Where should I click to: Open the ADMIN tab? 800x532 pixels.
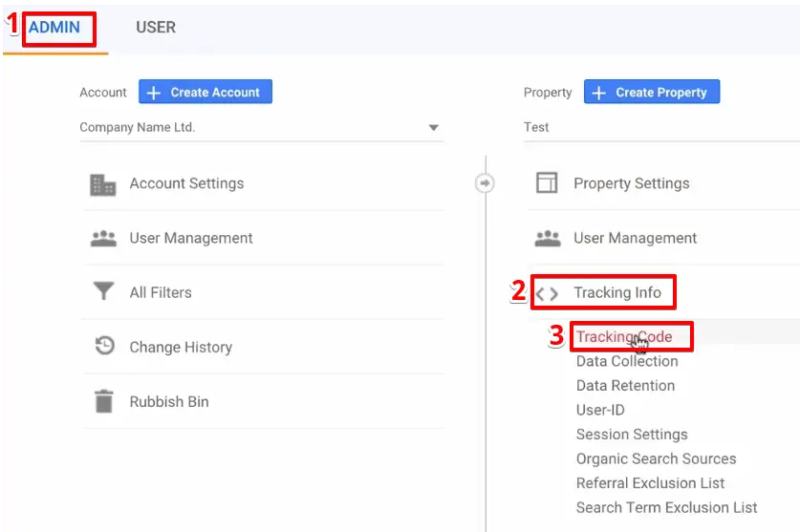(54, 27)
